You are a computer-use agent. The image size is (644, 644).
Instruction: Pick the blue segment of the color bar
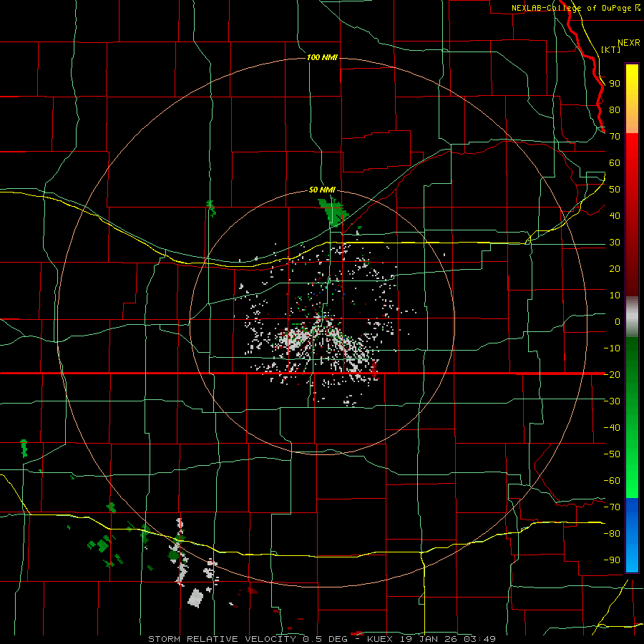[632, 535]
